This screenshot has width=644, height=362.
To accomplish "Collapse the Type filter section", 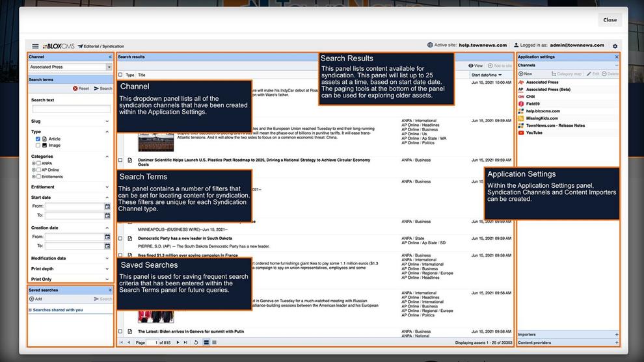I will click(107, 132).
